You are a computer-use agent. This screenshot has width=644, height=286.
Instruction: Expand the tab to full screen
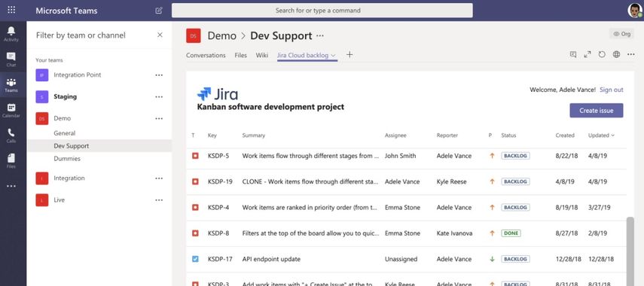(x=588, y=55)
